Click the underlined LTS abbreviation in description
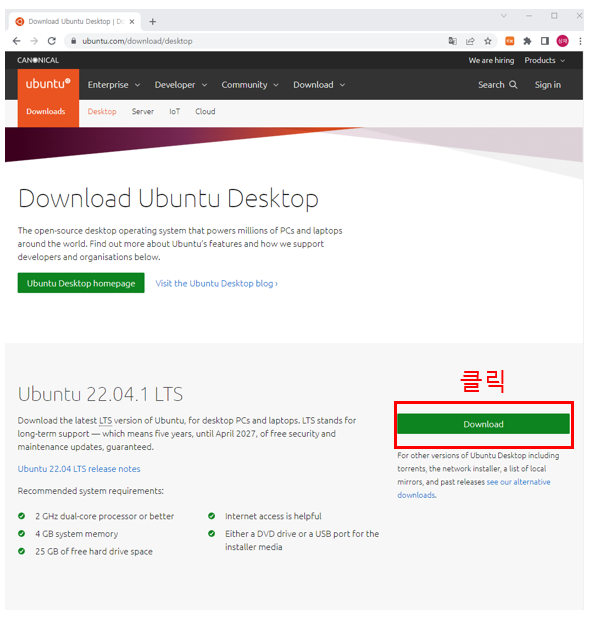 click(105, 421)
